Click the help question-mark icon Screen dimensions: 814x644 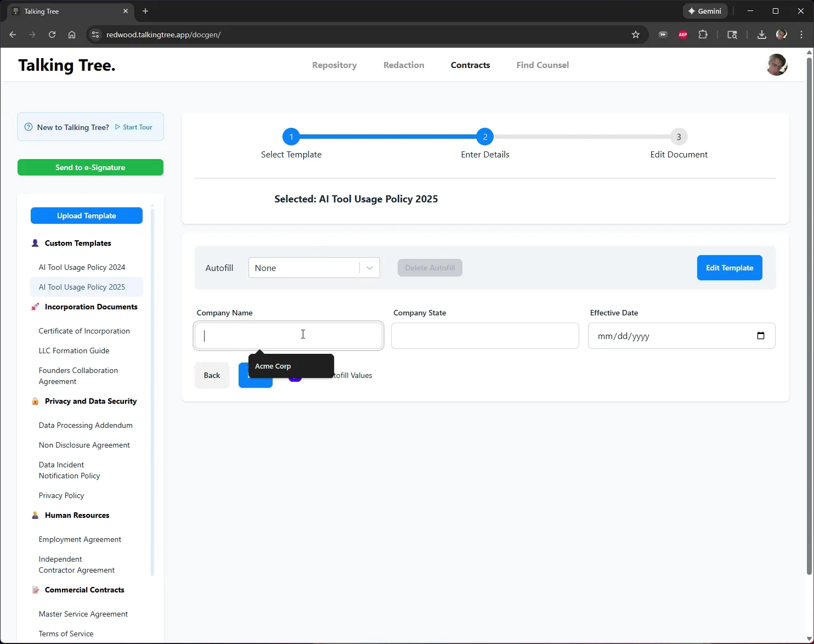(x=29, y=127)
